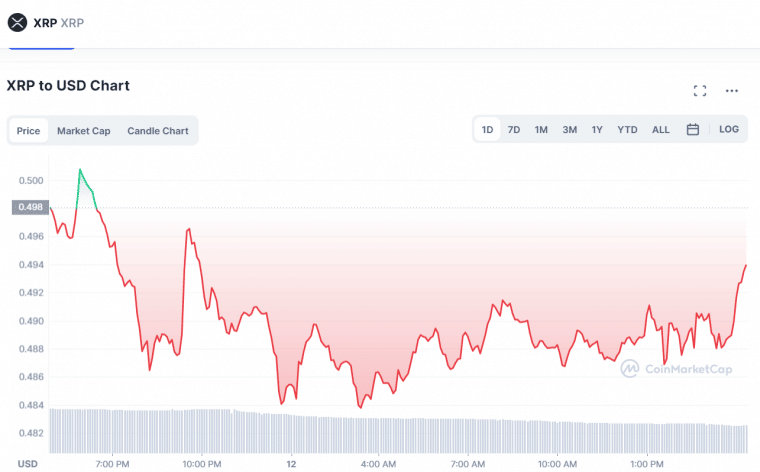
Task: Click the 0.486 y-axis label
Action: click(31, 377)
